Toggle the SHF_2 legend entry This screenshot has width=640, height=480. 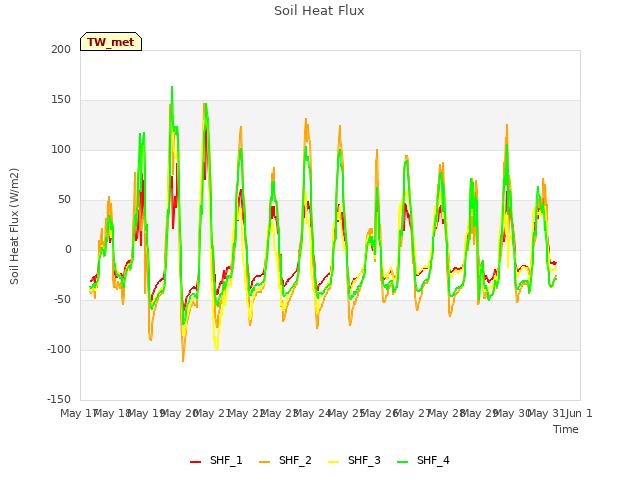coord(285,460)
